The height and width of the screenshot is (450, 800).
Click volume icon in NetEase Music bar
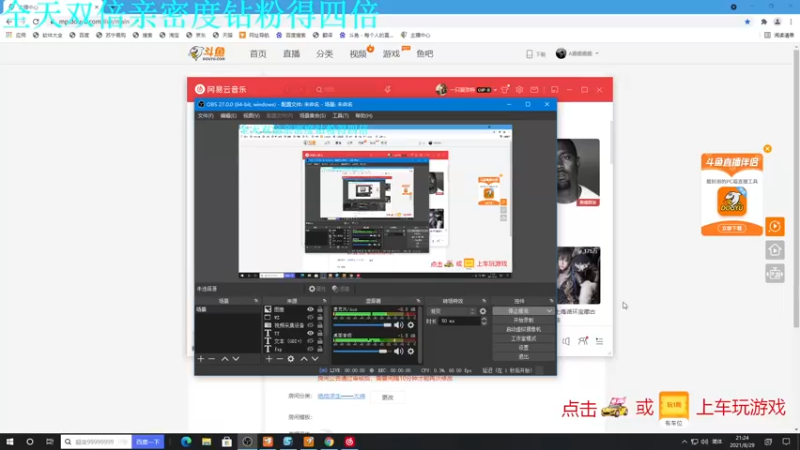(x=566, y=341)
